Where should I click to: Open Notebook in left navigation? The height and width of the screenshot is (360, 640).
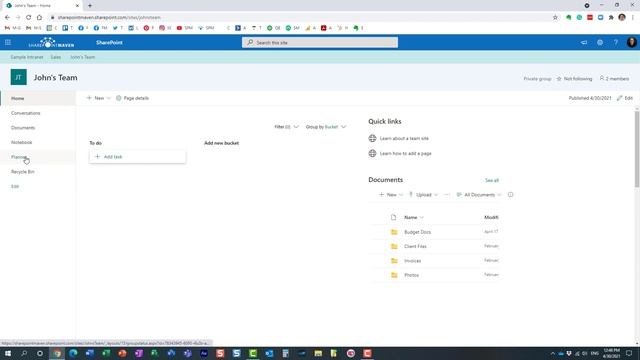tap(22, 142)
